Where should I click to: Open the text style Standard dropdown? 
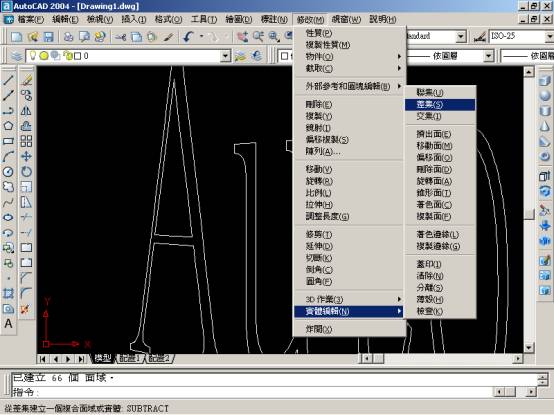(x=460, y=36)
